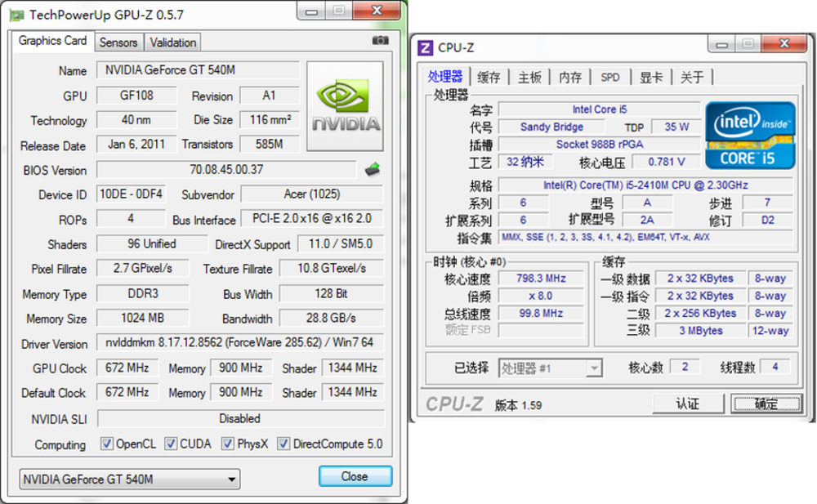Toggle the DirectCompute 5.0 checkbox

(x=283, y=444)
